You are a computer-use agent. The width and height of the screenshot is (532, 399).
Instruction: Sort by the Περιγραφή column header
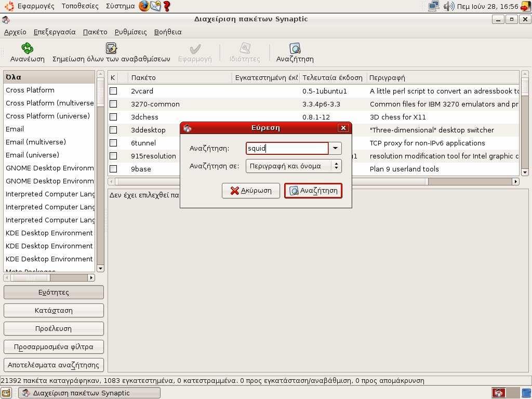[443, 78]
